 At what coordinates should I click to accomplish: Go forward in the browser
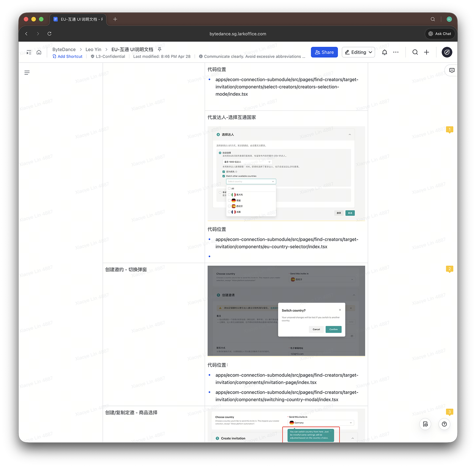(x=38, y=34)
